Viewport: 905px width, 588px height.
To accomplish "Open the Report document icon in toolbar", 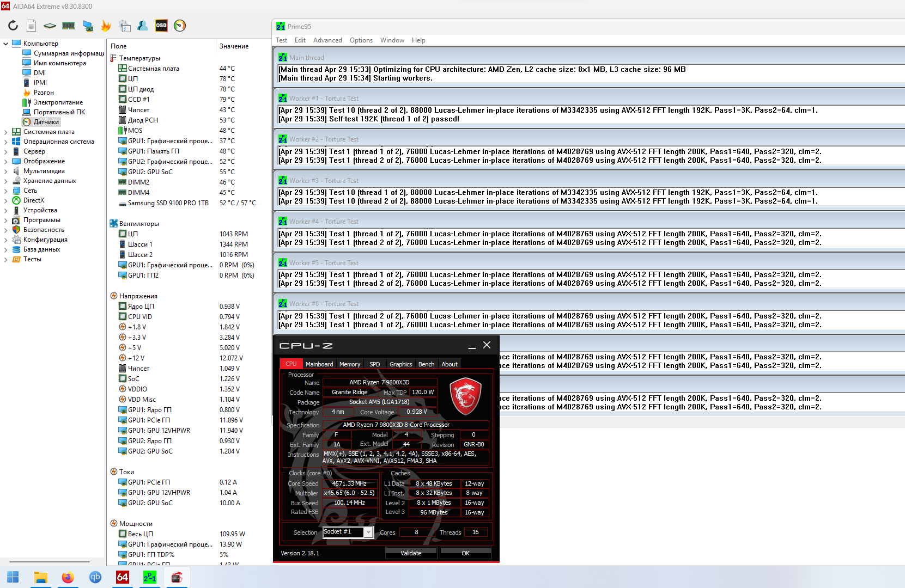I will click(x=32, y=26).
